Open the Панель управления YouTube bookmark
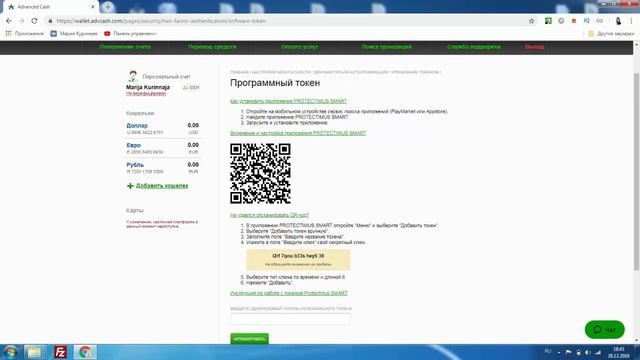Viewport: 640px width, 360px height. (x=130, y=33)
